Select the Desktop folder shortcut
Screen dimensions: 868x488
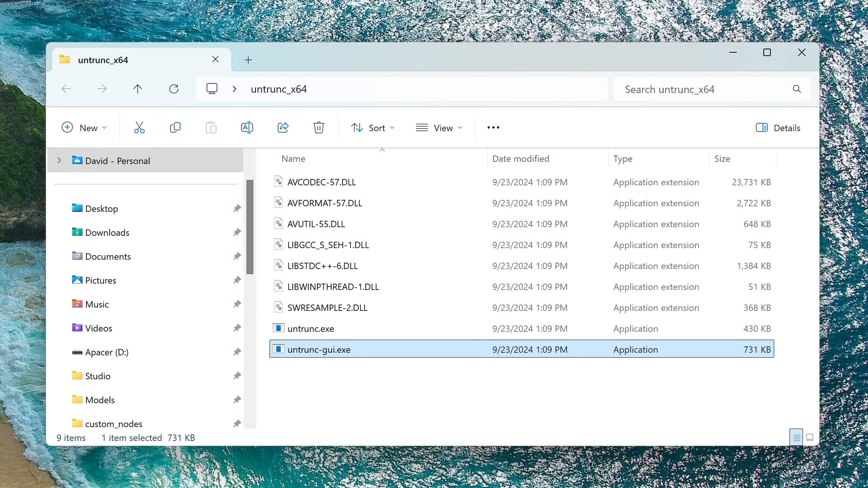coord(101,208)
